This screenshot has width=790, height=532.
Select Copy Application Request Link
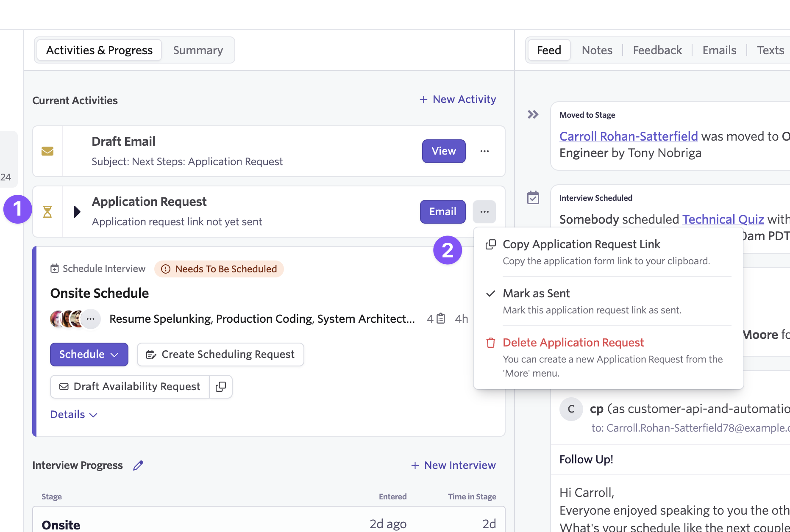581,244
